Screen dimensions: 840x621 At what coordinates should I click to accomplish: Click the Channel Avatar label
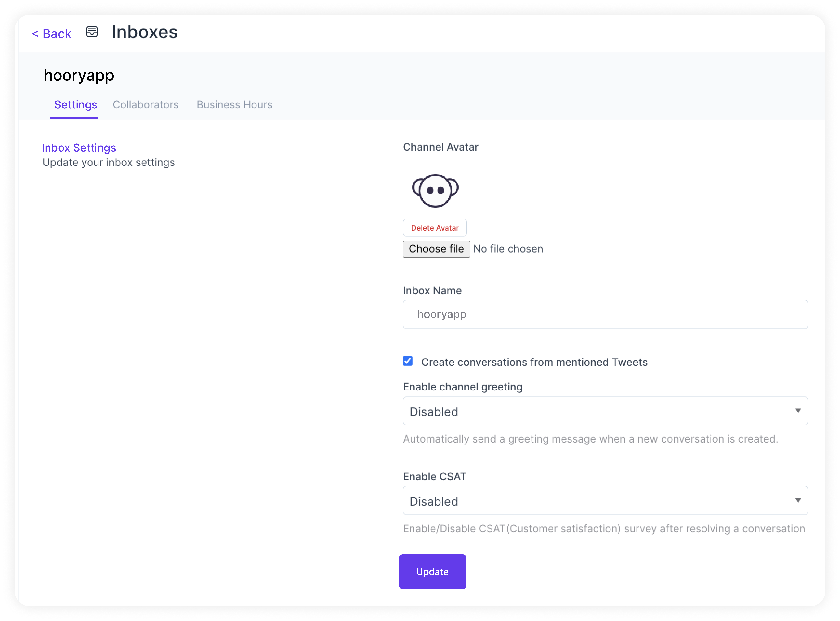(x=441, y=147)
